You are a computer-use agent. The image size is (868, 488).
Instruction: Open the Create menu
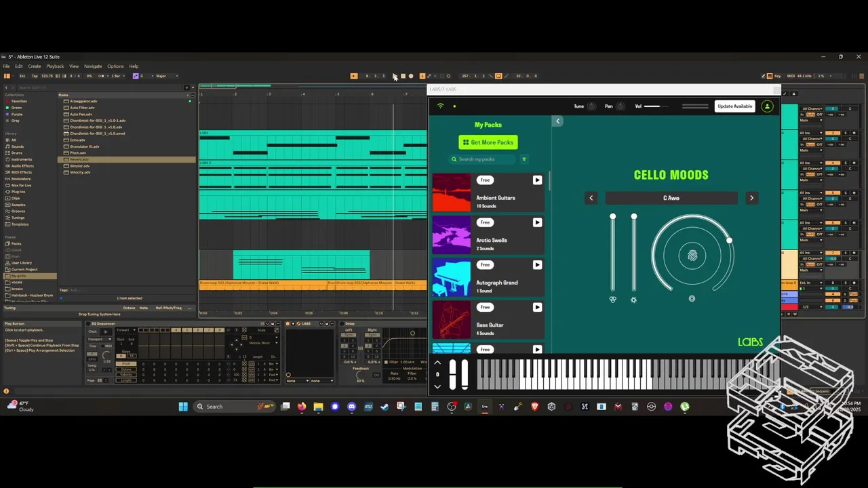(x=35, y=66)
